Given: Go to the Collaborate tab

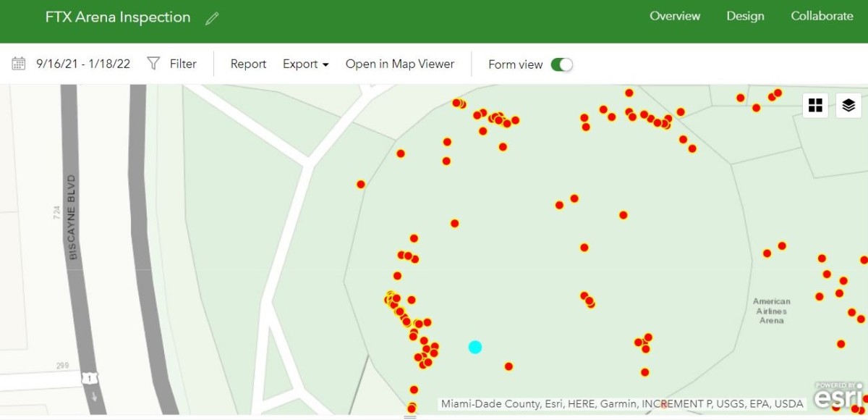Looking at the screenshot, I should (822, 16).
